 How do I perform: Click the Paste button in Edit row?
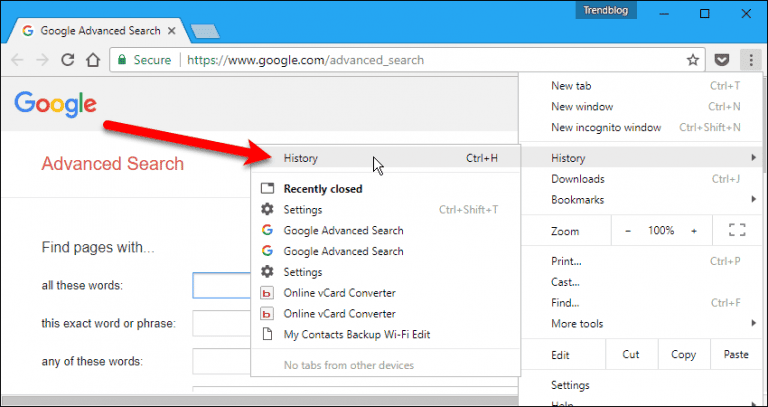tap(736, 355)
